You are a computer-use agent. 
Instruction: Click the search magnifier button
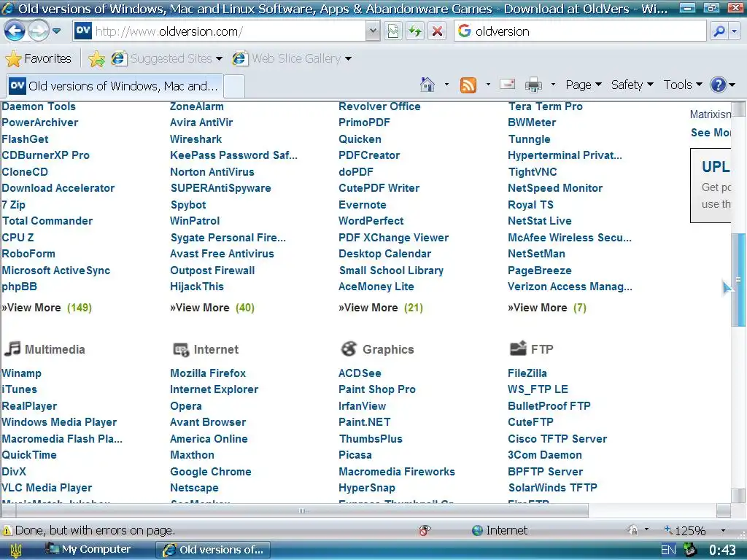tap(719, 31)
